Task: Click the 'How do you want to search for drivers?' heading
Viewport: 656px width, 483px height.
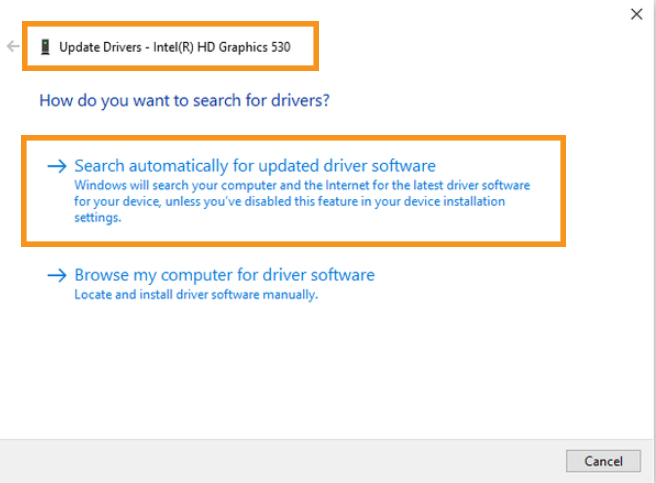Action: pyautogui.click(x=184, y=100)
